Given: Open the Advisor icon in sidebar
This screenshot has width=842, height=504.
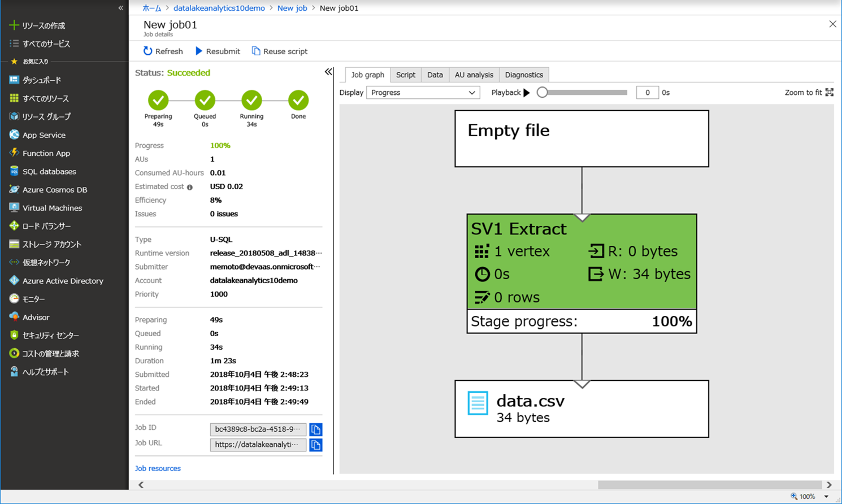Looking at the screenshot, I should coord(14,317).
